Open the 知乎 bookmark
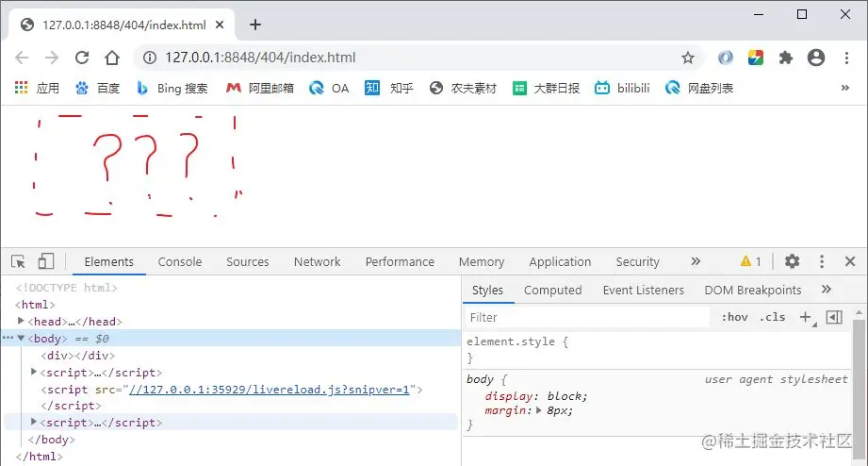Image resolution: width=868 pixels, height=466 pixels. [388, 88]
